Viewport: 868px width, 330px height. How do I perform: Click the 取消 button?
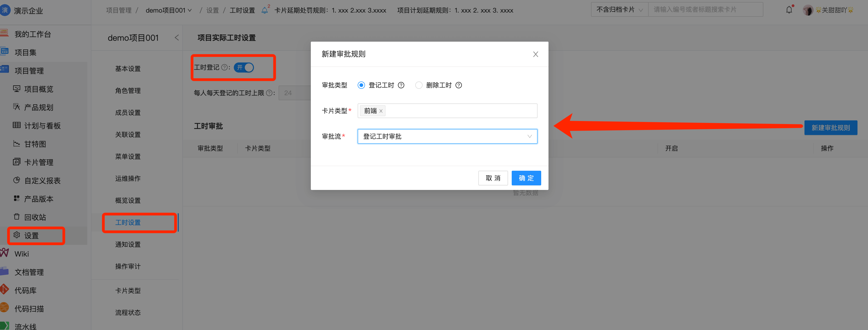click(493, 178)
